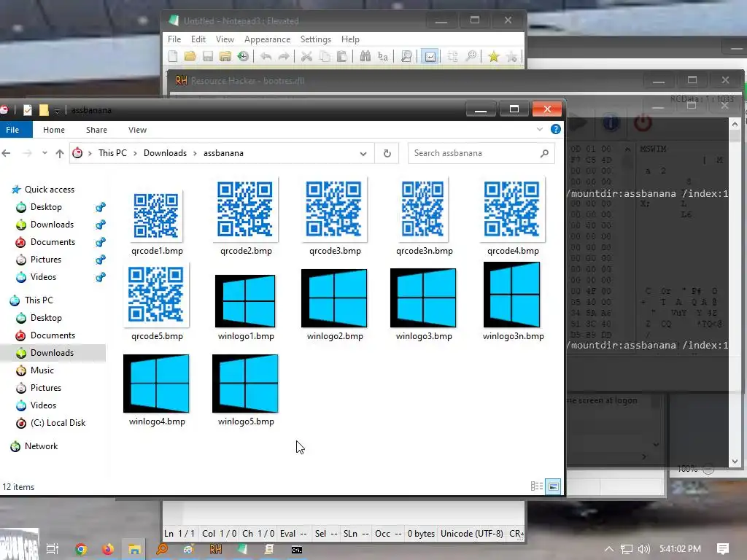Click Ln 1 / 1 status bar entry
The width and height of the screenshot is (747, 560).
(179, 533)
